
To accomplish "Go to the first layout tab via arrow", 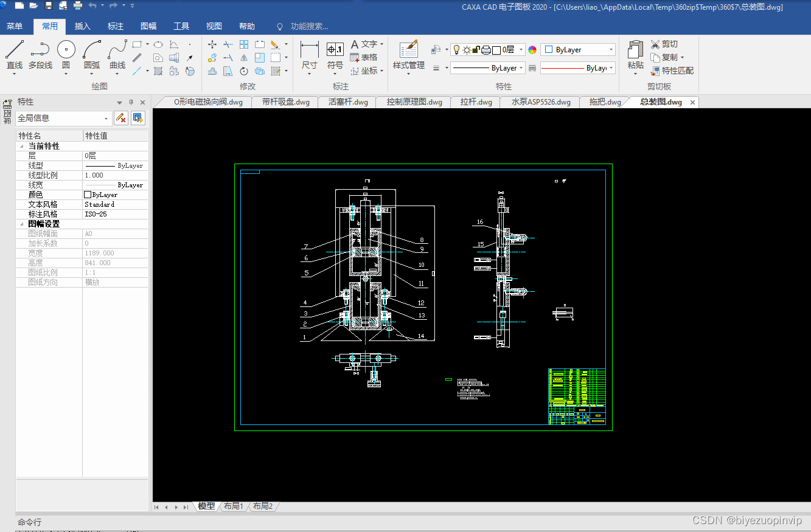I will (x=157, y=506).
